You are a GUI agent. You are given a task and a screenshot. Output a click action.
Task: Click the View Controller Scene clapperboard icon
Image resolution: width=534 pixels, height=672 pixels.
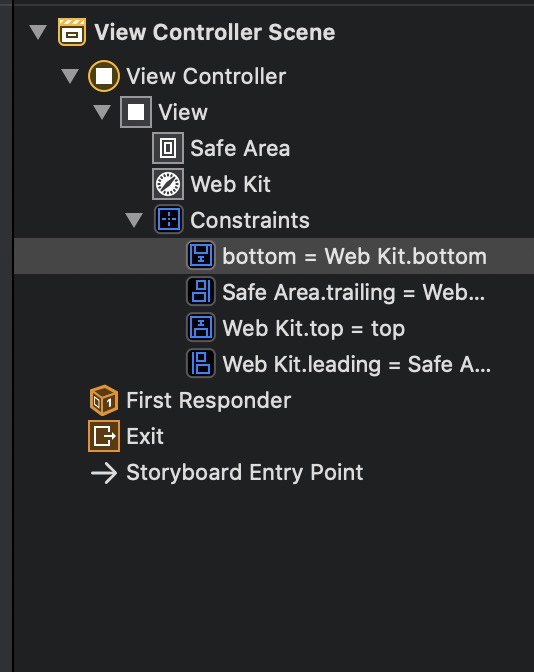[72, 32]
